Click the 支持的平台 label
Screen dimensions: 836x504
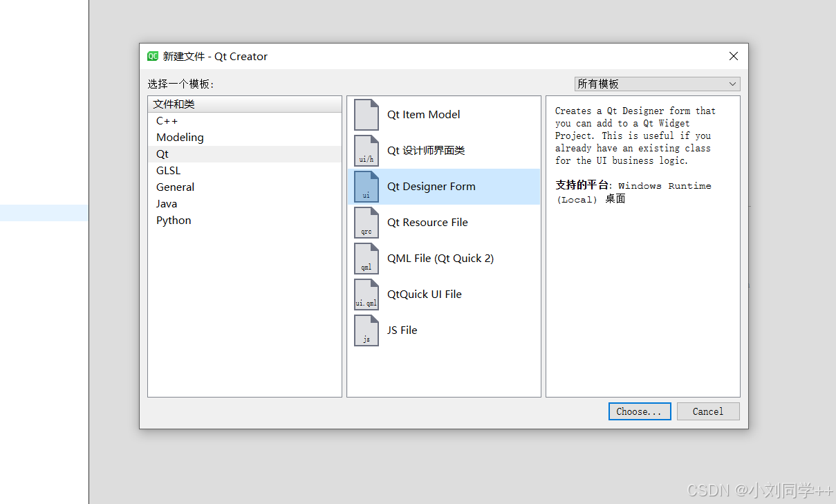point(583,185)
